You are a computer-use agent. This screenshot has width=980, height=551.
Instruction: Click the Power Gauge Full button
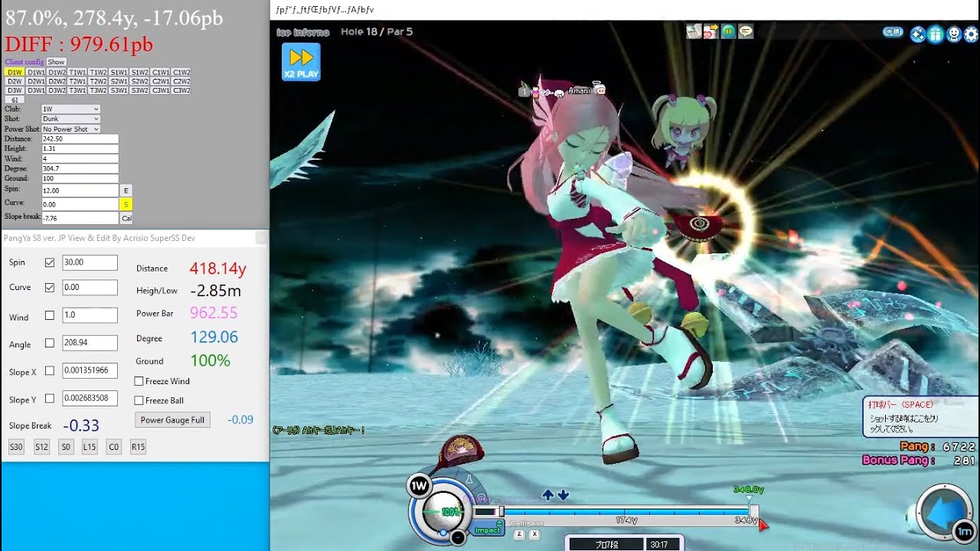pos(172,420)
